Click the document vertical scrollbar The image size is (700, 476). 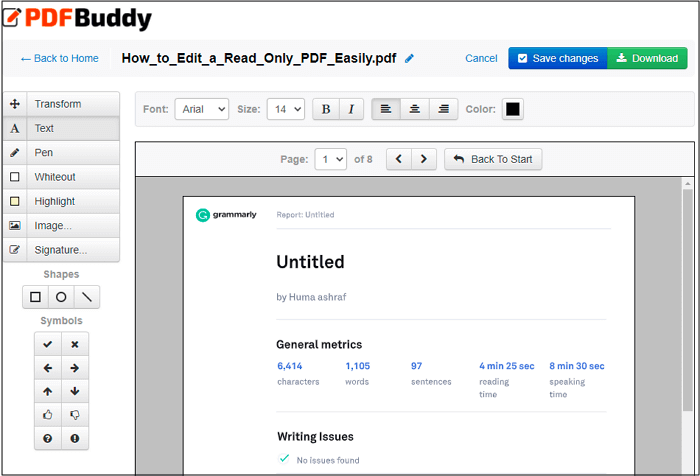click(688, 299)
